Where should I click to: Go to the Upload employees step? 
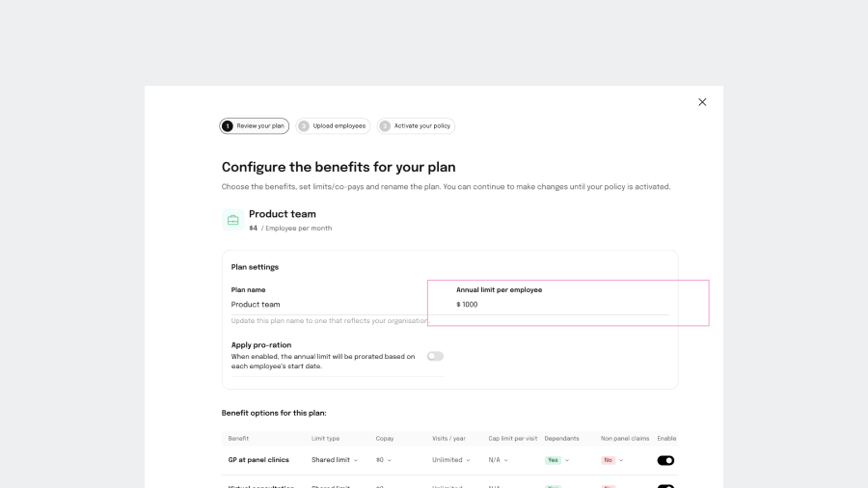[339, 126]
